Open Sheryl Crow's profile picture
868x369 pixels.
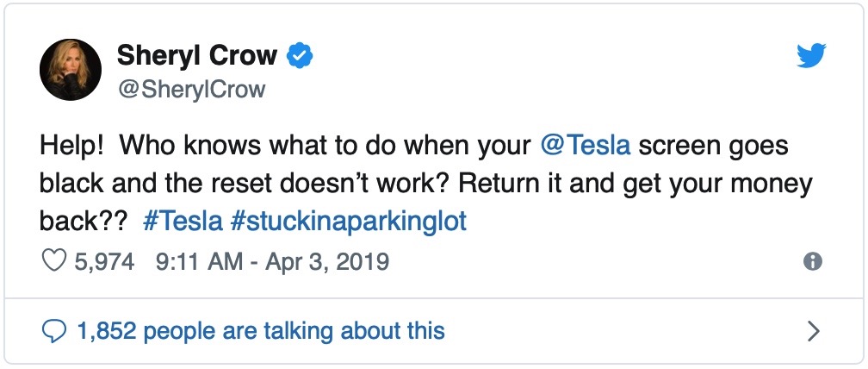point(71,70)
